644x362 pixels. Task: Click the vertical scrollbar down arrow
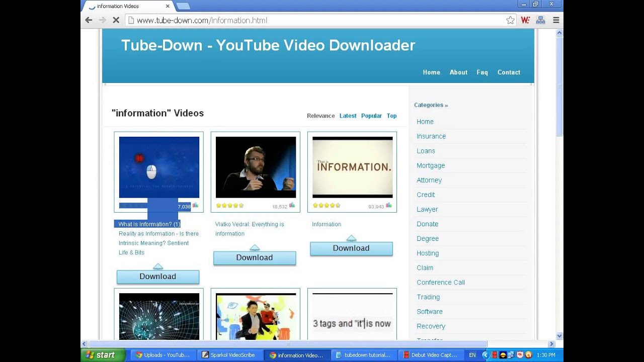pos(559,336)
